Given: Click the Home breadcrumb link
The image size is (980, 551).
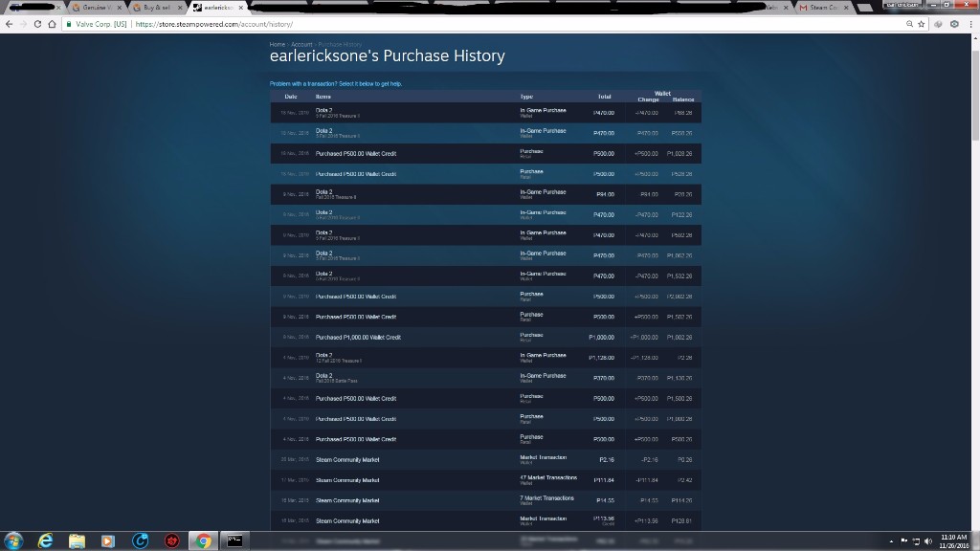Looking at the screenshot, I should 277,44.
